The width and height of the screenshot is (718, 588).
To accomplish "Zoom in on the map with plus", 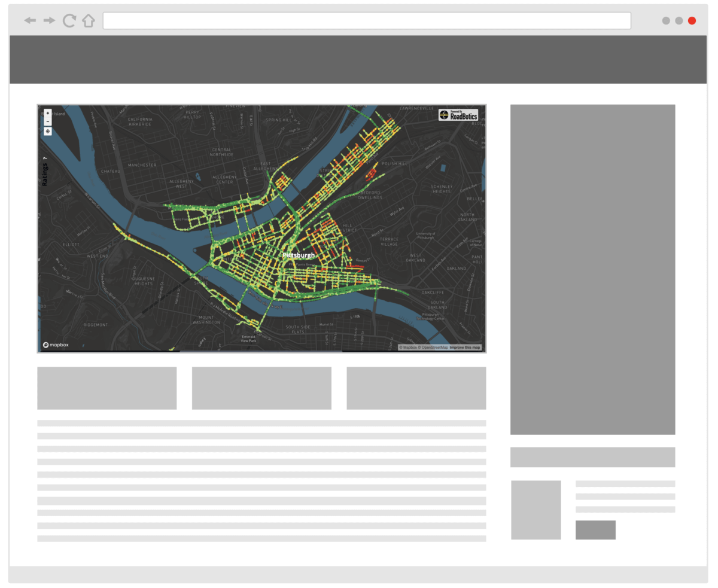I will (48, 113).
